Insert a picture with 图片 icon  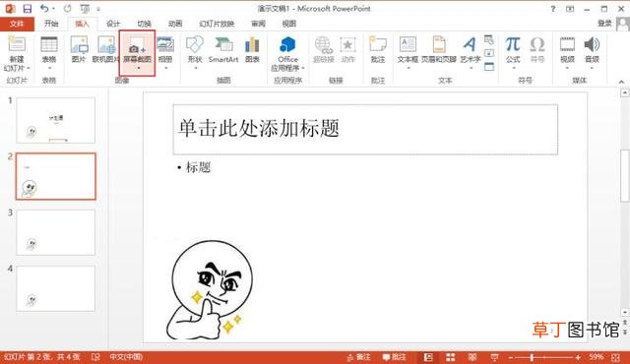coord(79,49)
